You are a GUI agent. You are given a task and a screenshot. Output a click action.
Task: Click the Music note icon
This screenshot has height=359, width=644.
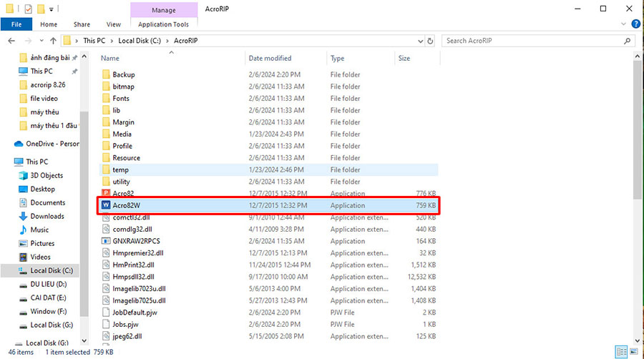pyautogui.click(x=24, y=230)
